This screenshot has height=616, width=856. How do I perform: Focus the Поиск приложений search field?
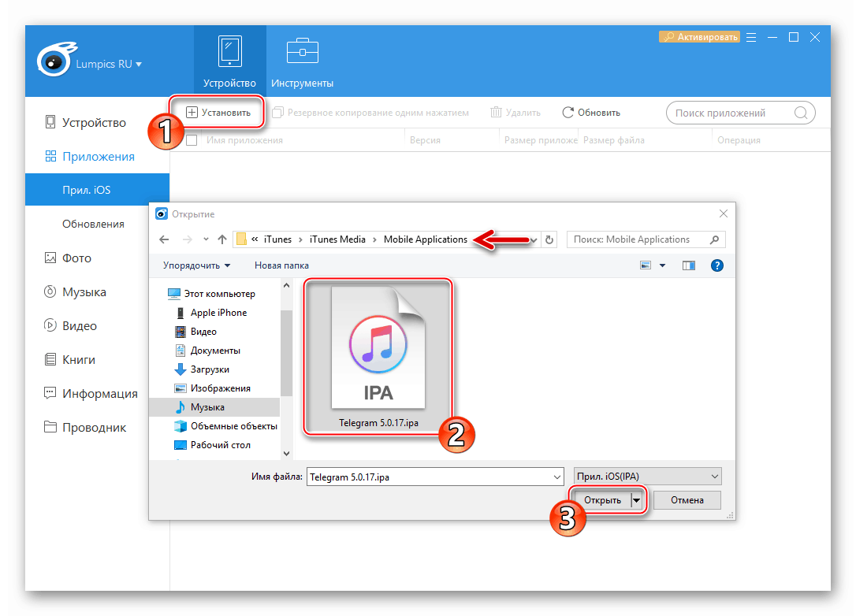click(740, 113)
